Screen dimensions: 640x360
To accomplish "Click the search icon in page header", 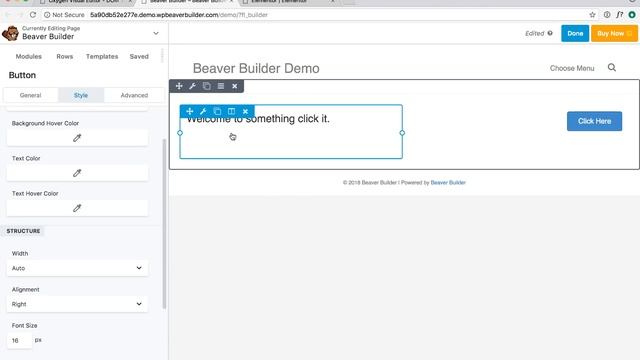I will [x=611, y=67].
